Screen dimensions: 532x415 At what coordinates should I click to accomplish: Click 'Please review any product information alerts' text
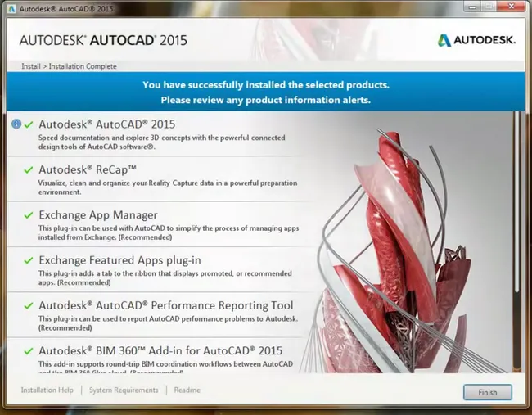click(x=266, y=100)
